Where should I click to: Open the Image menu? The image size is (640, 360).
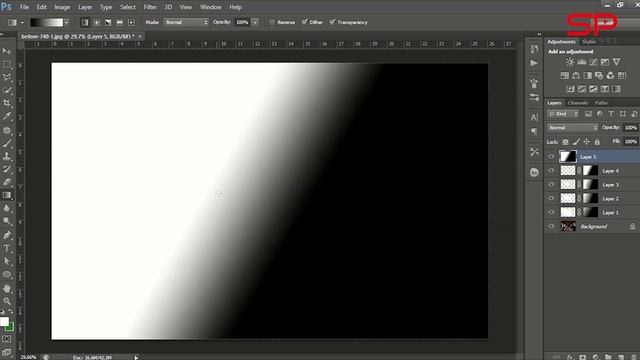point(62,7)
